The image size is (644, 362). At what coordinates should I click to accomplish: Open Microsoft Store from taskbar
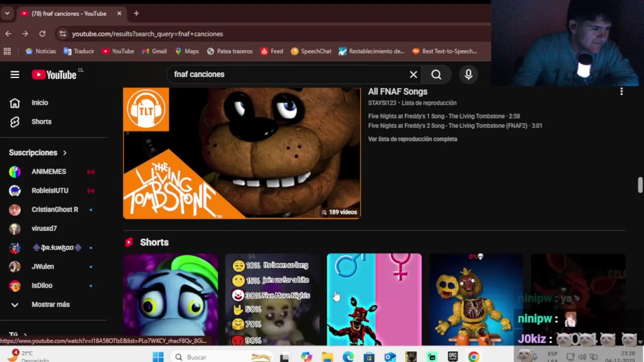point(369,357)
